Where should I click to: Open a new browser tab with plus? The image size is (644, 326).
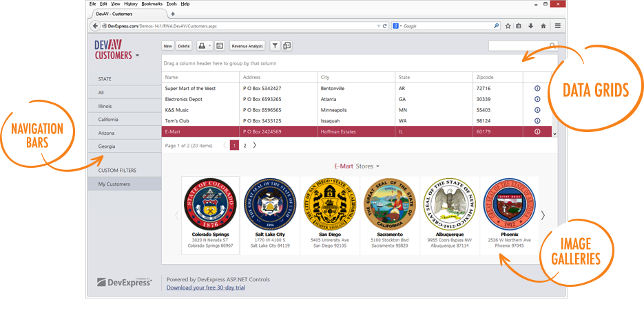click(x=172, y=14)
